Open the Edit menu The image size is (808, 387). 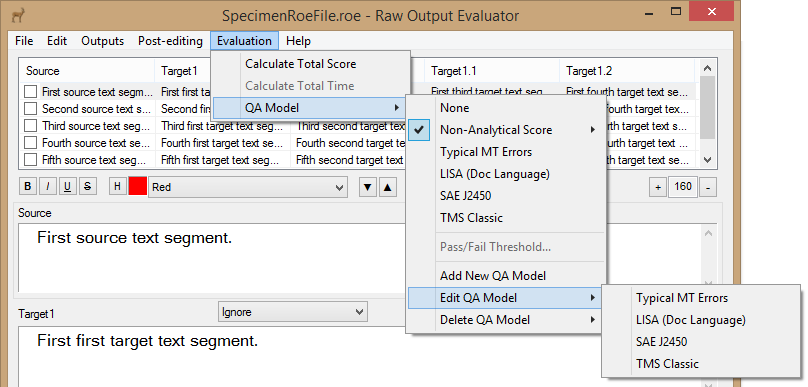(57, 41)
